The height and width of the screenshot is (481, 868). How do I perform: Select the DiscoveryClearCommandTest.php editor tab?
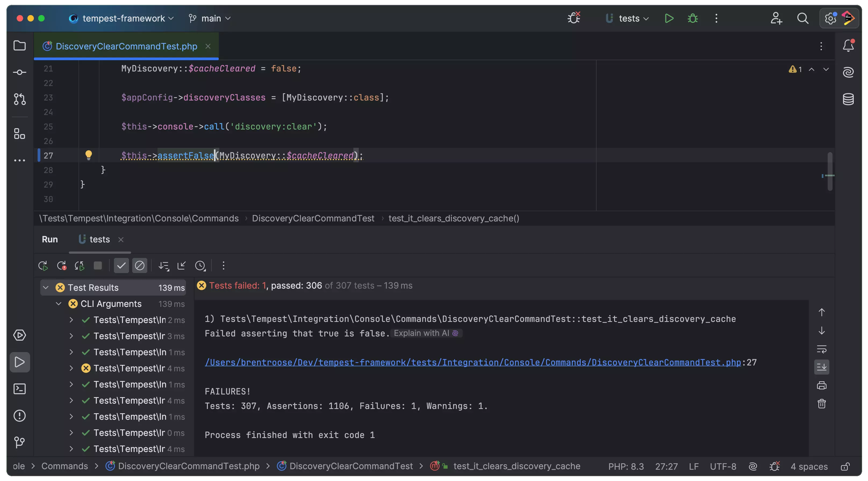[126, 46]
